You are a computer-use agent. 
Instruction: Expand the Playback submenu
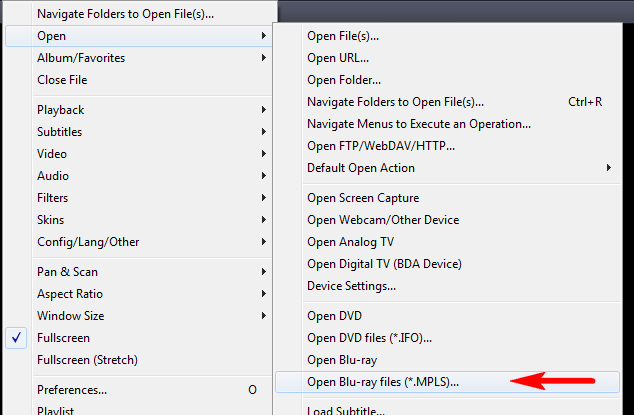pos(138,110)
